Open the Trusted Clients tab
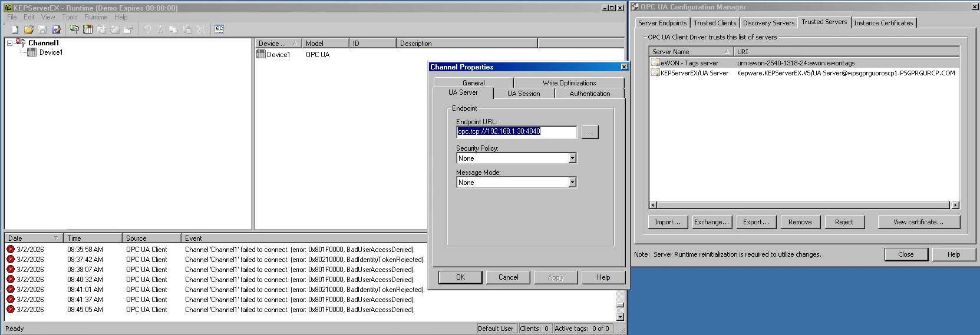Screen dimensions: 980x335 click(715, 23)
